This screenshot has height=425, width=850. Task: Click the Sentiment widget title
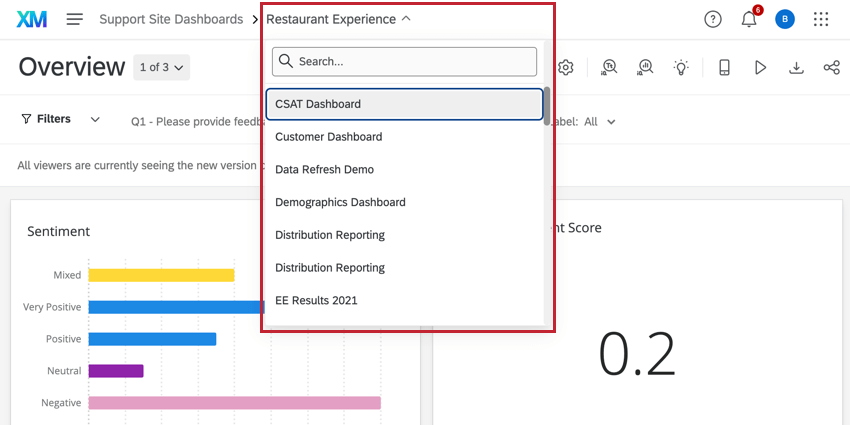[59, 231]
